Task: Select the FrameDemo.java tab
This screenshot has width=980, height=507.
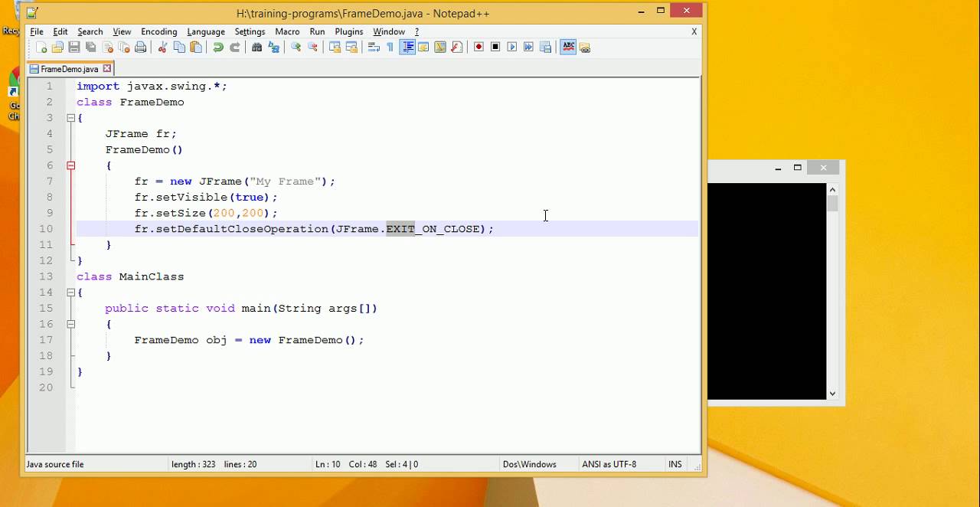Action: pyautogui.click(x=70, y=69)
